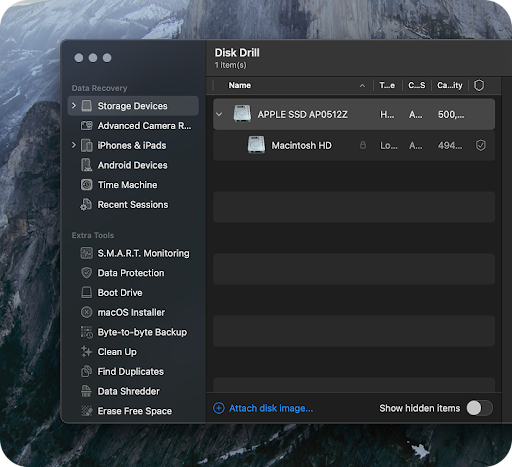Click the Macintosh HD volume icon
Image resolution: width=512 pixels, height=467 pixels.
click(x=256, y=145)
